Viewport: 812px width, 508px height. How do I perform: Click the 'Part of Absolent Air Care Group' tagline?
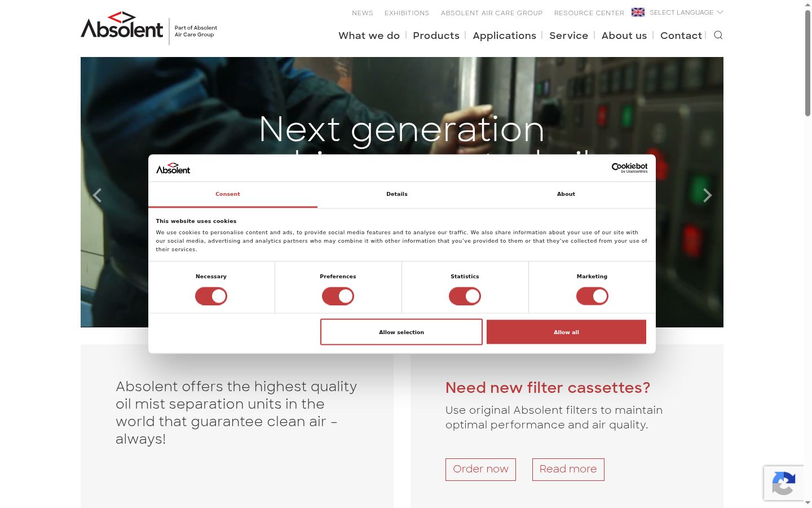(196, 31)
